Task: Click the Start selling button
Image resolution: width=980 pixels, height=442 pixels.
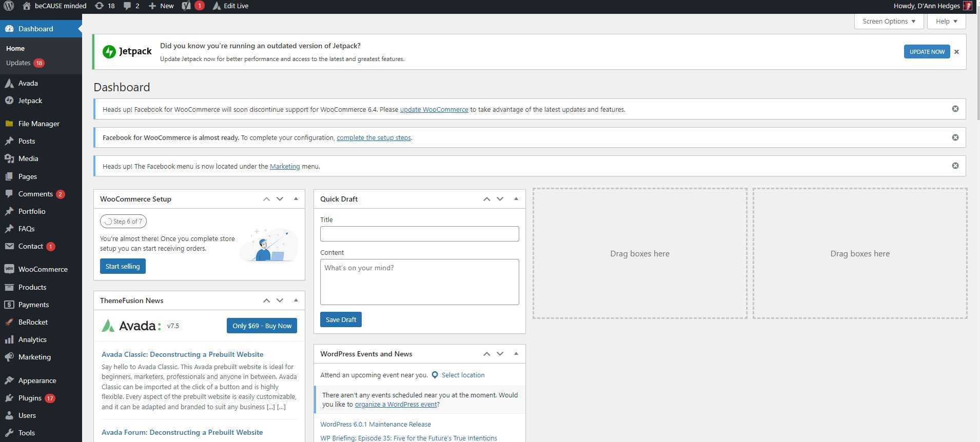Action: [x=123, y=266]
